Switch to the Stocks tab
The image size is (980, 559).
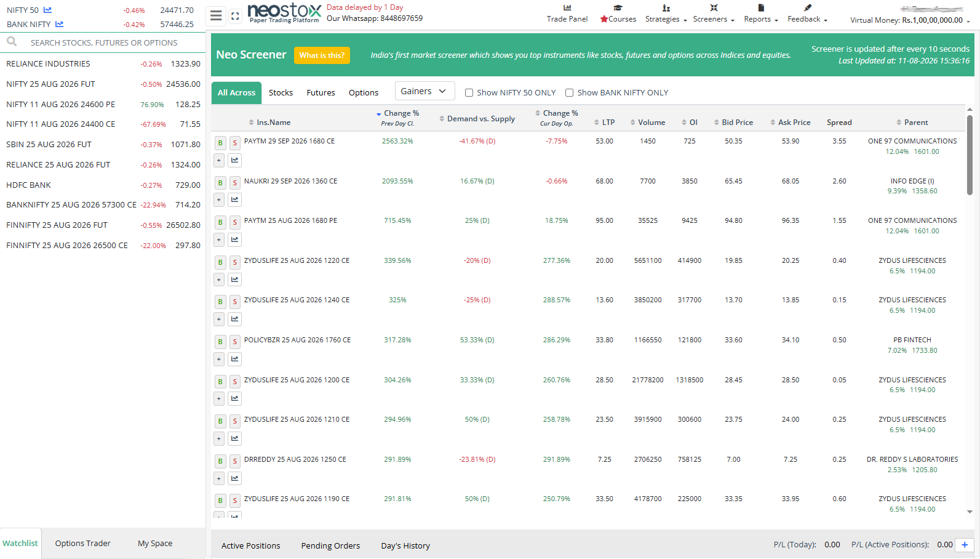[281, 93]
